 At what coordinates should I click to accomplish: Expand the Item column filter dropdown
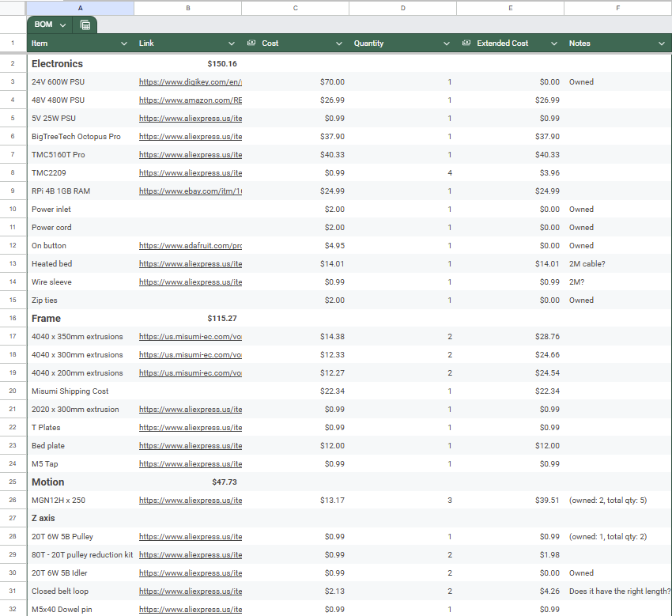coord(124,43)
